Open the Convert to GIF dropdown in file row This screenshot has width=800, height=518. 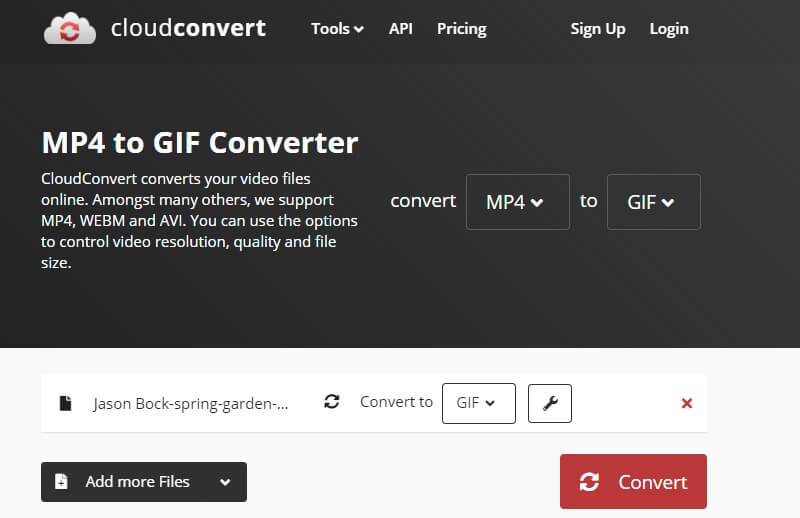pos(479,403)
